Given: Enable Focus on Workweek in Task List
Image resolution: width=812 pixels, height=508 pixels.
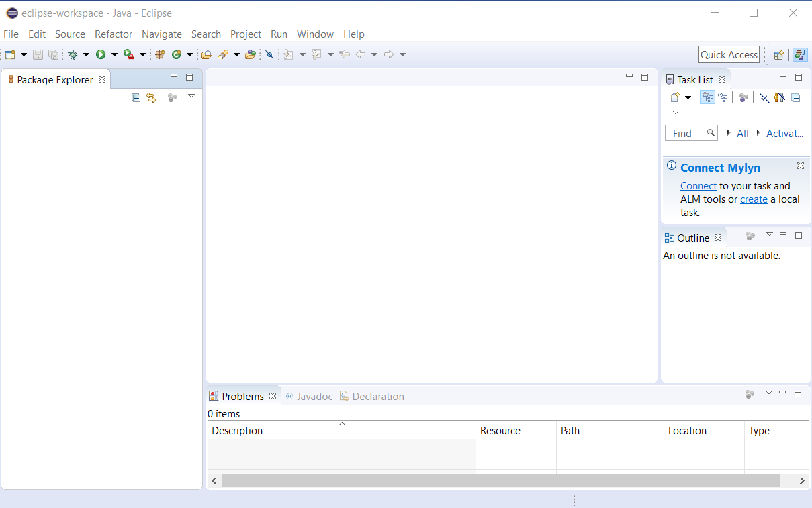Looking at the screenshot, I should click(x=764, y=97).
